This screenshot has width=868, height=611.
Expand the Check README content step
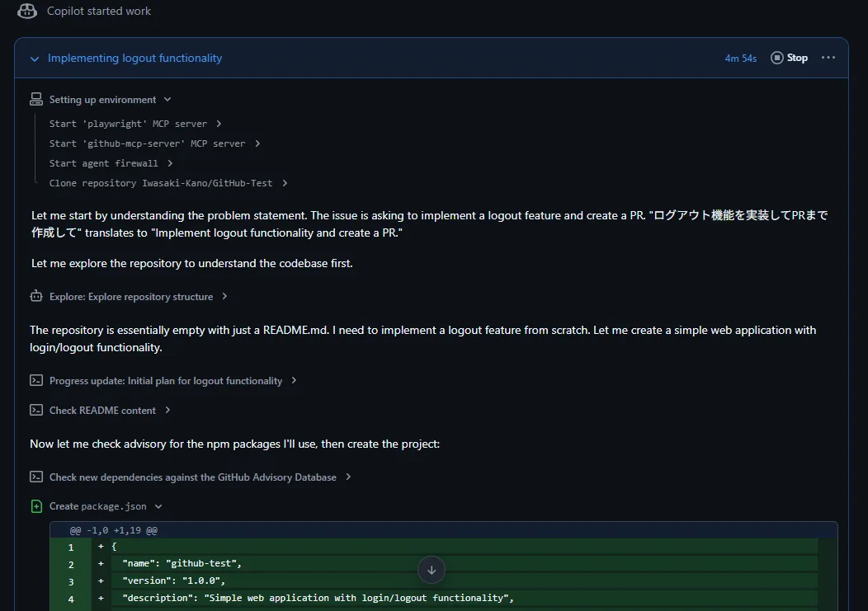click(167, 410)
